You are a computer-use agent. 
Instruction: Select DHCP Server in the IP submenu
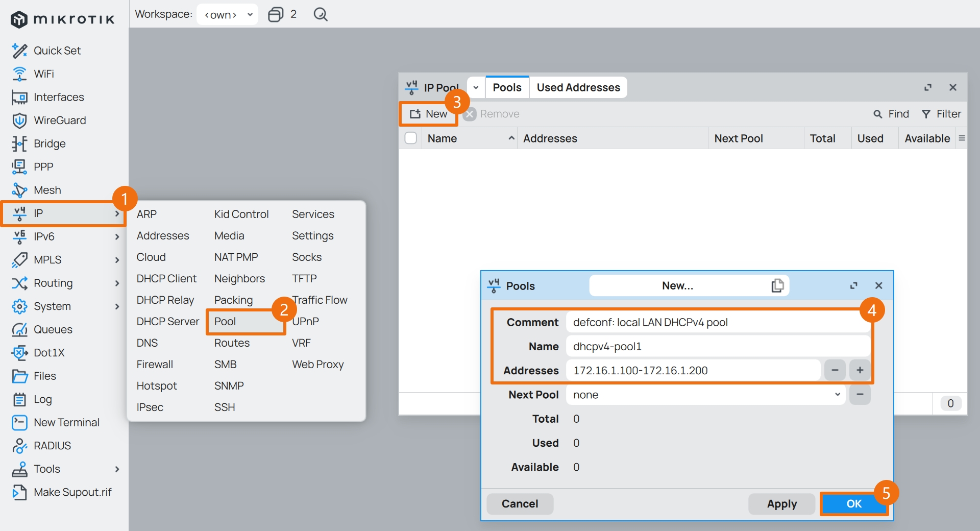click(168, 322)
